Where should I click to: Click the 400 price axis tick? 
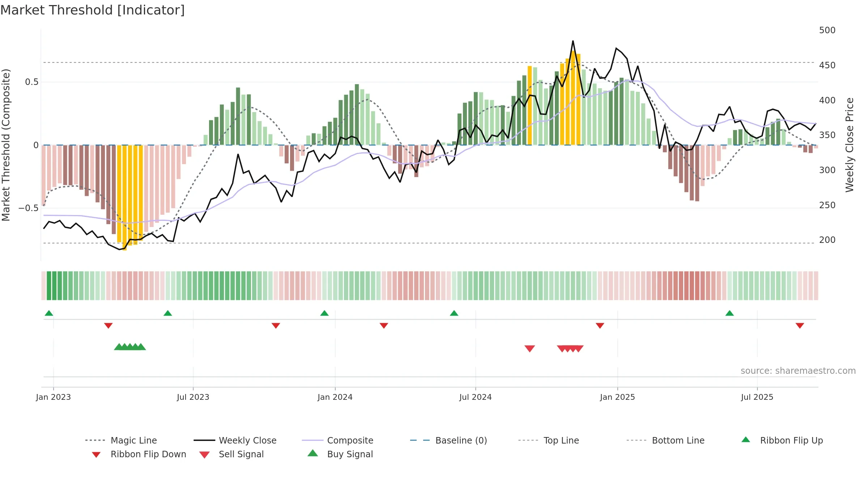click(827, 100)
